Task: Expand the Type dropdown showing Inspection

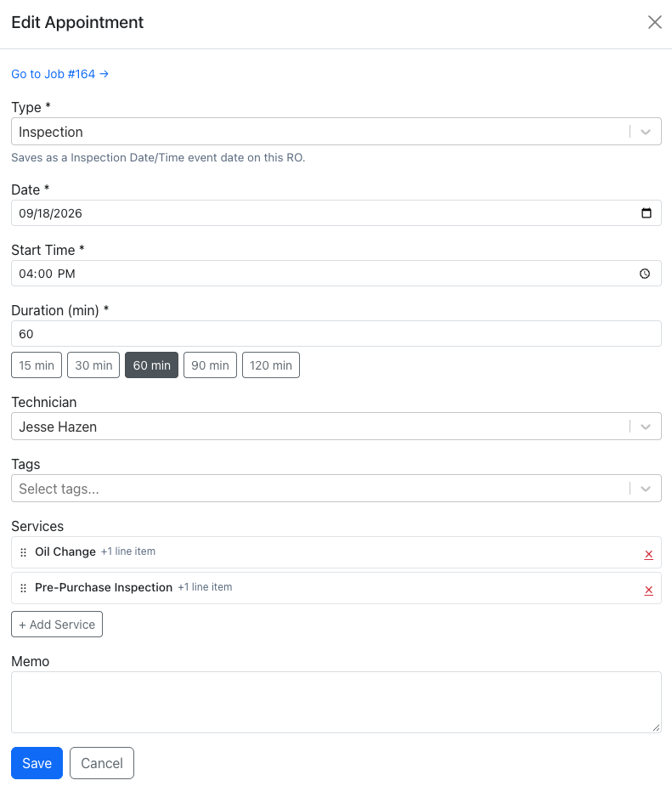Action: pos(336,132)
